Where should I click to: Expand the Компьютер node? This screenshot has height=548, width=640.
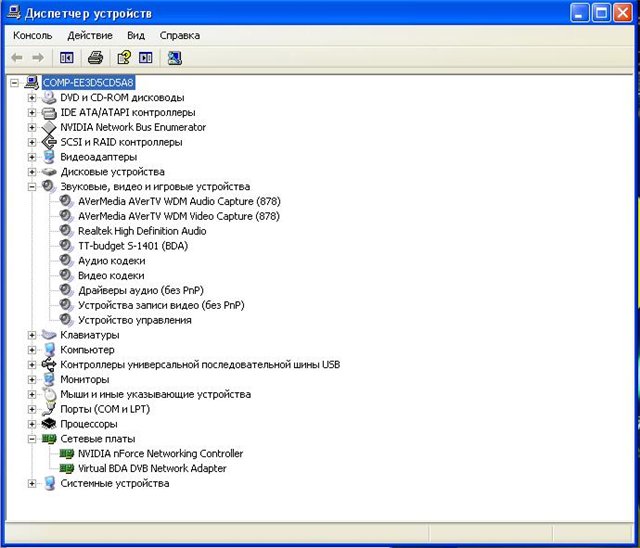(32, 350)
